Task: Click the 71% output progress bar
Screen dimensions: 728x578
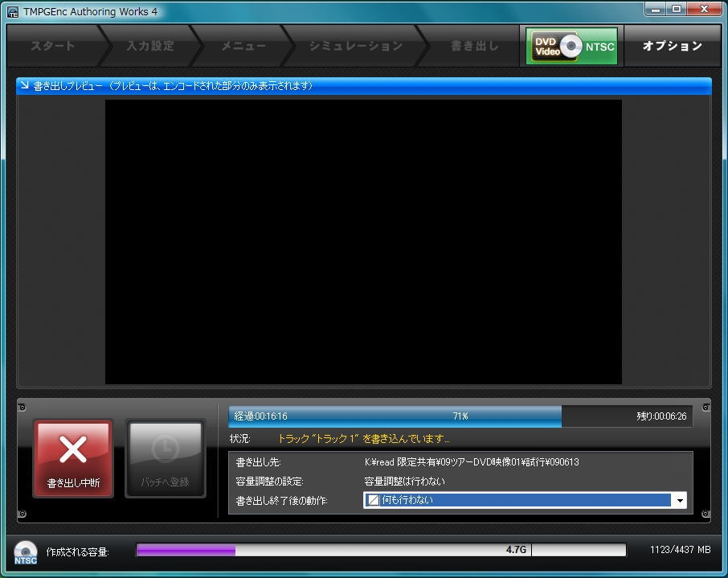Action: [x=460, y=416]
